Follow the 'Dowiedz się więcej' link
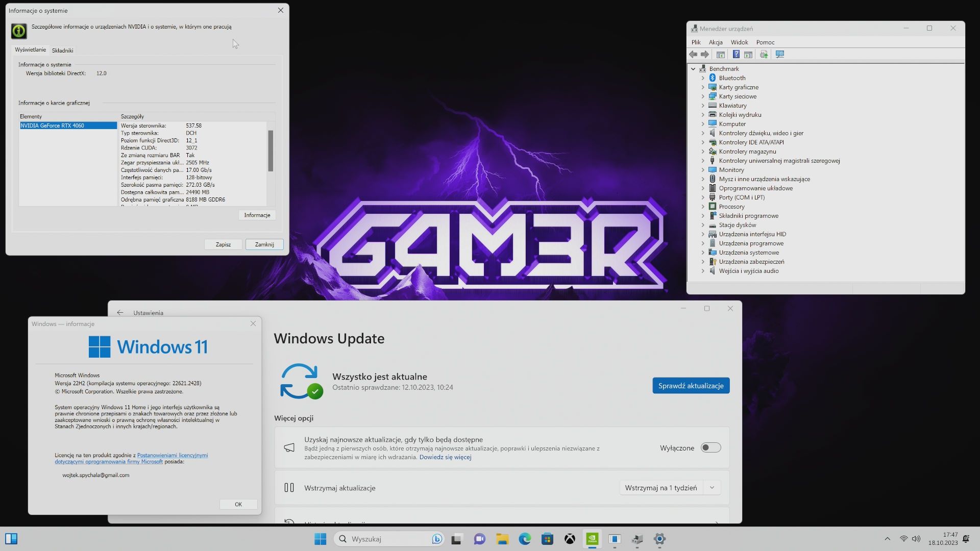This screenshot has height=551, width=980. [x=445, y=457]
